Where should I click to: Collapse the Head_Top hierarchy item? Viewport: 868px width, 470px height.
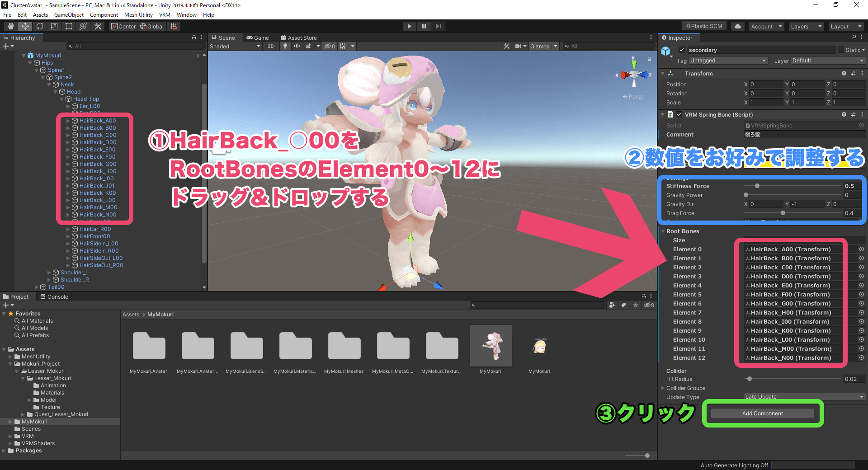tap(61, 99)
